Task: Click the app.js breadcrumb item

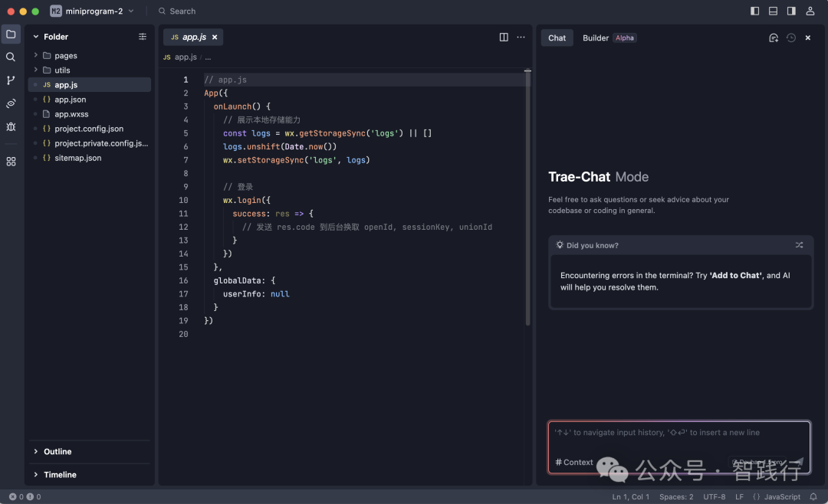Action: 186,57
